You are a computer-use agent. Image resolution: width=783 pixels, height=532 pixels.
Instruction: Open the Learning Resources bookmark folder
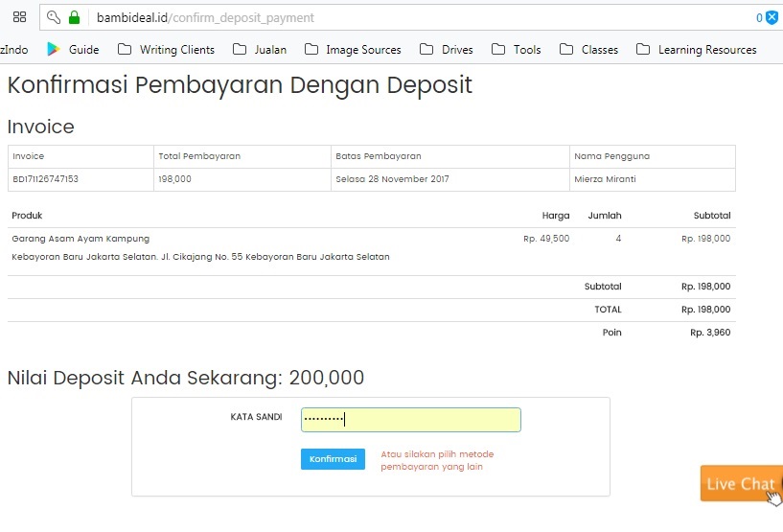(697, 50)
